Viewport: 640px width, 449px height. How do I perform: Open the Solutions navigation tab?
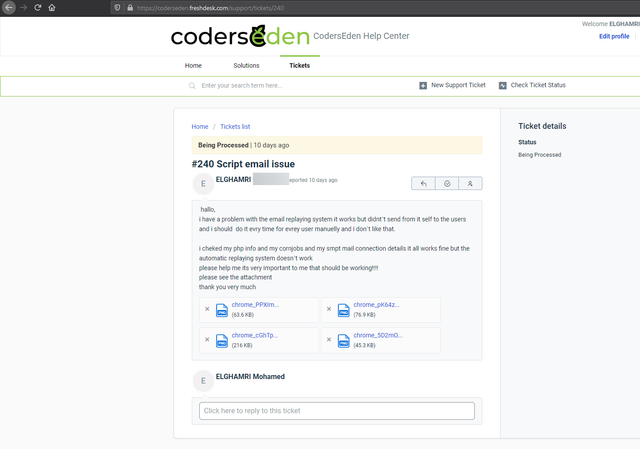(246, 65)
